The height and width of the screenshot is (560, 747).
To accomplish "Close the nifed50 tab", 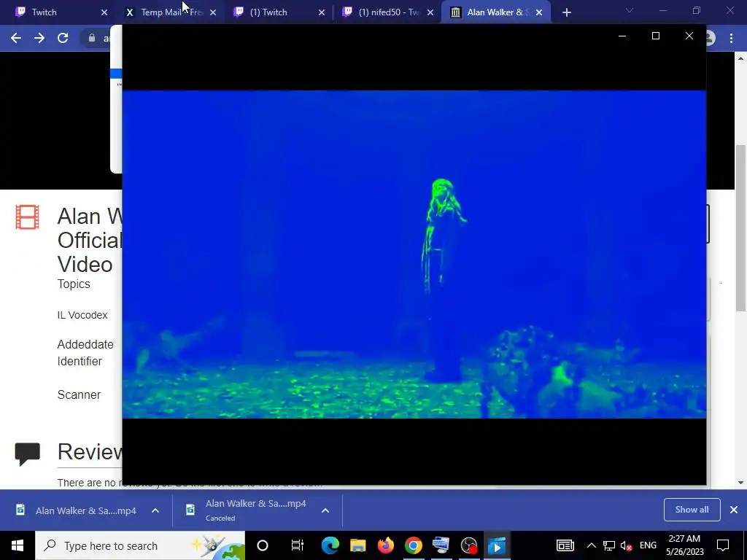I will coord(430,12).
